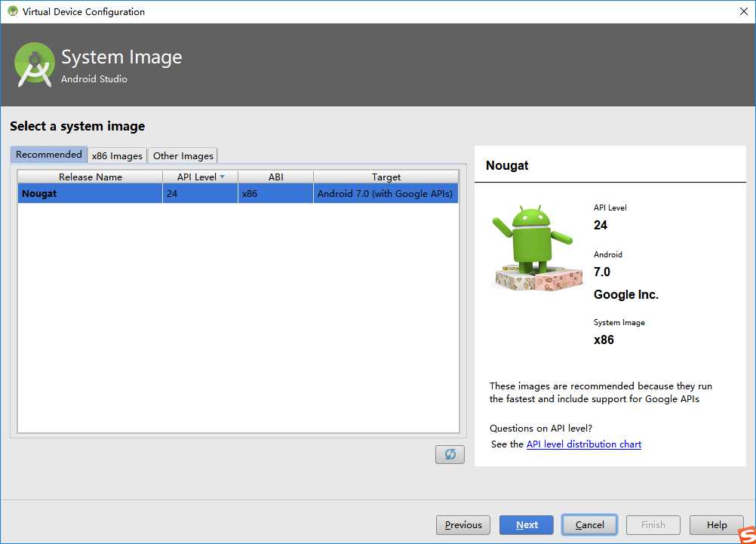Click the Release Name column header
Image resolution: width=756 pixels, height=544 pixels.
click(x=90, y=177)
